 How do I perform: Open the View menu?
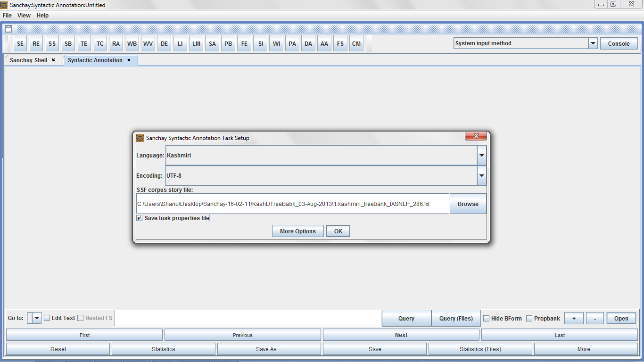[x=24, y=16]
